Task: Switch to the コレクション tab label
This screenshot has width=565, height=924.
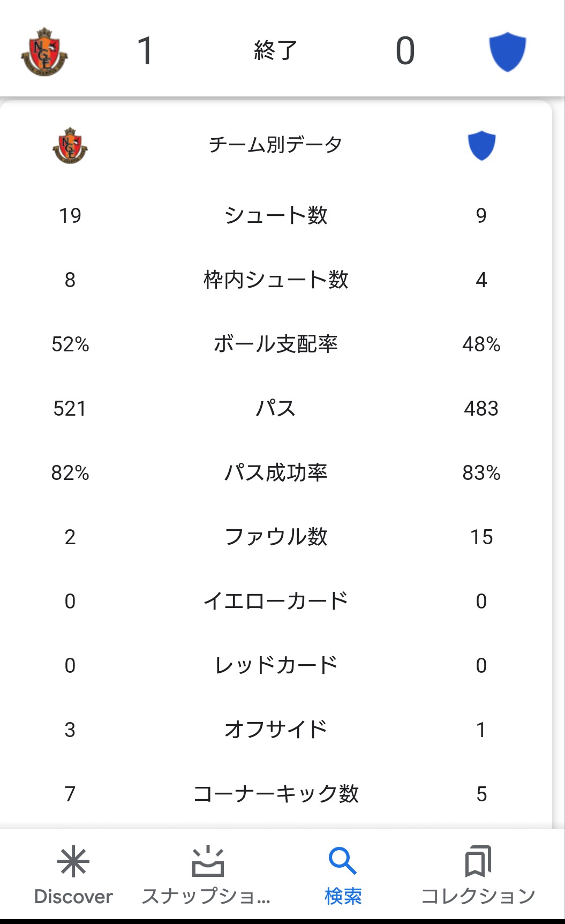Action: 478,896
